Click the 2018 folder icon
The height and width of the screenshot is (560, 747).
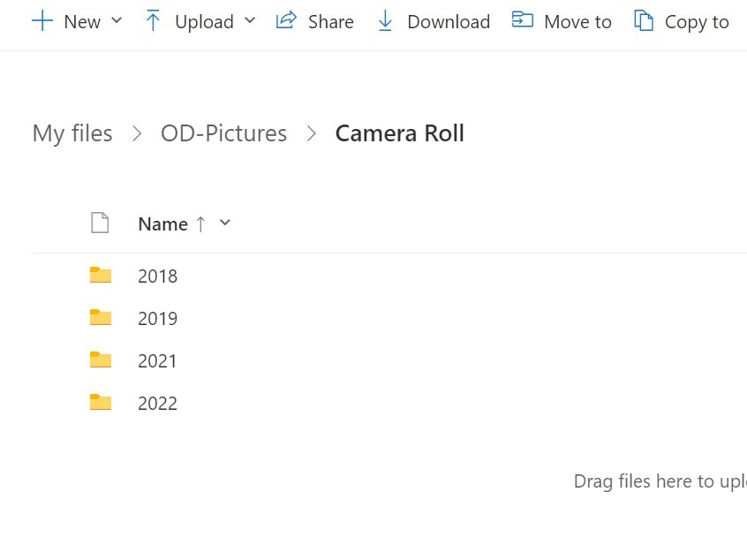[x=101, y=276]
